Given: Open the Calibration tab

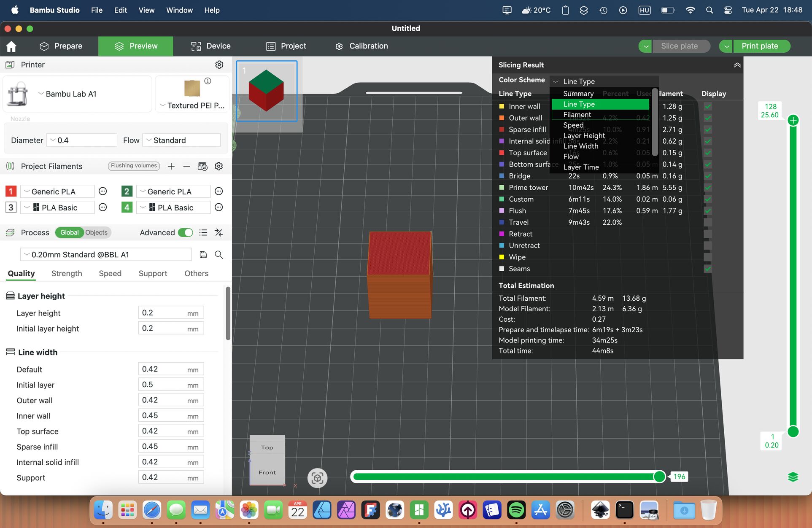Looking at the screenshot, I should click(x=361, y=46).
